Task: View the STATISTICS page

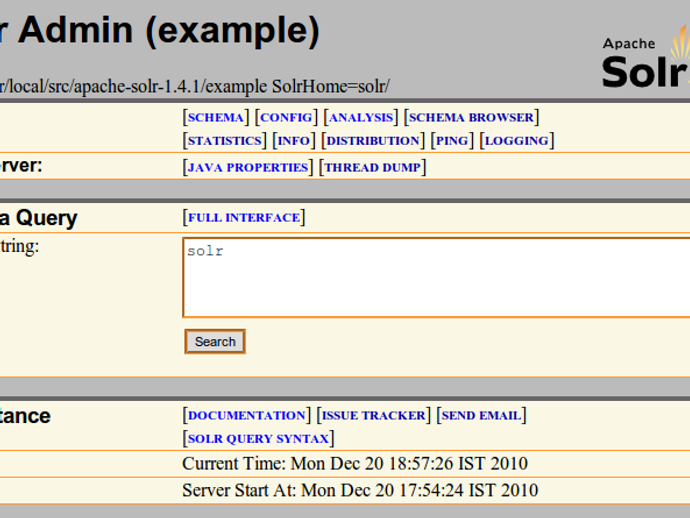Action: (224, 141)
